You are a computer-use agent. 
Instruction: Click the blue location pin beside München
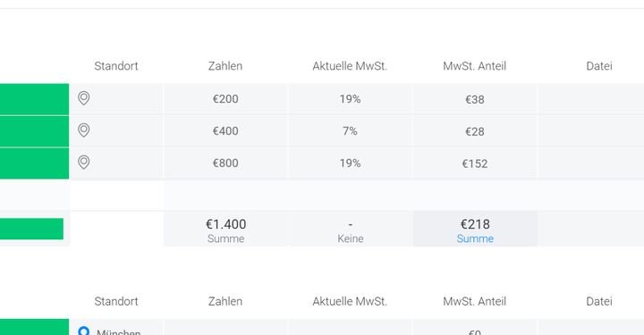coord(84,331)
